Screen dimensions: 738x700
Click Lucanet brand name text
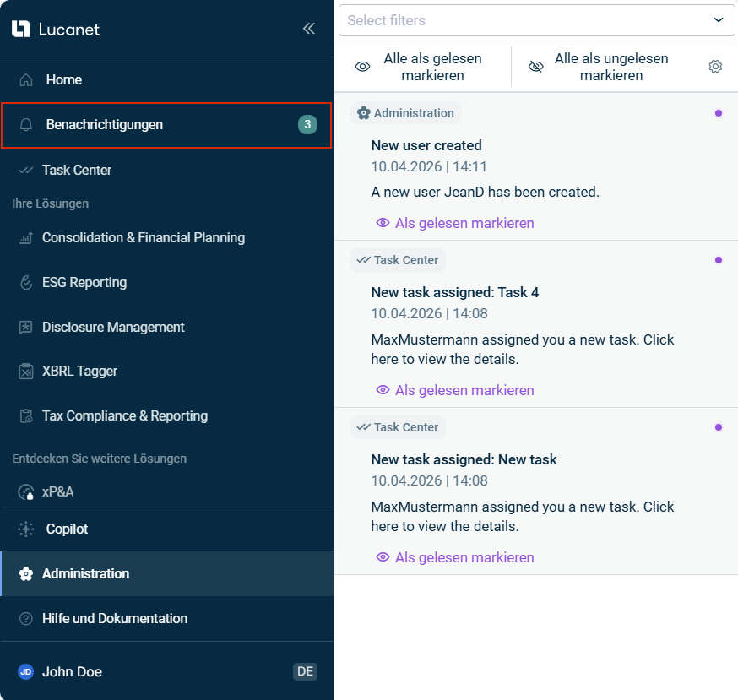[69, 30]
